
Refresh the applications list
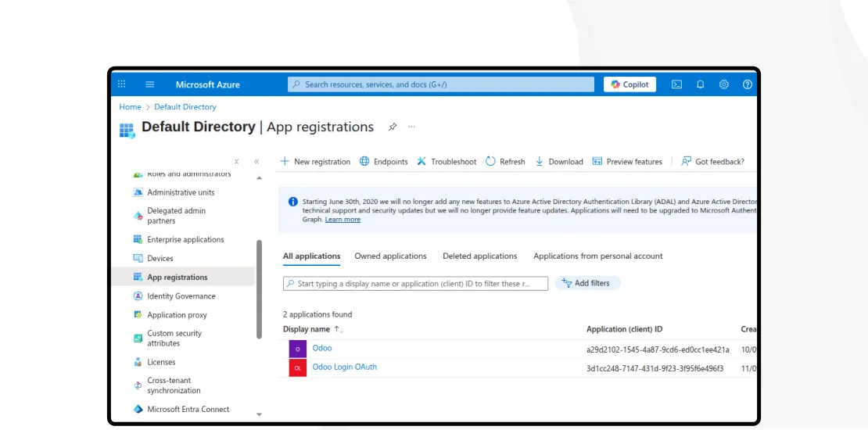tap(505, 162)
